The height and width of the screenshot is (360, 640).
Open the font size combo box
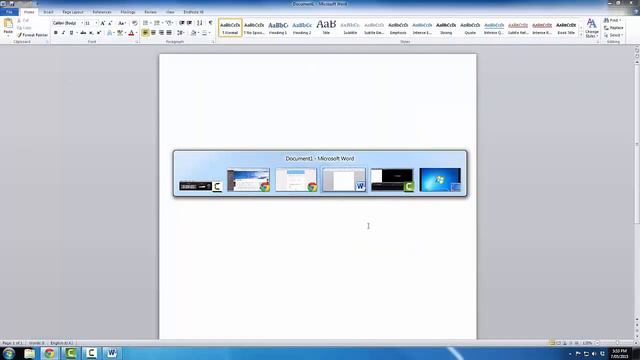pos(91,23)
